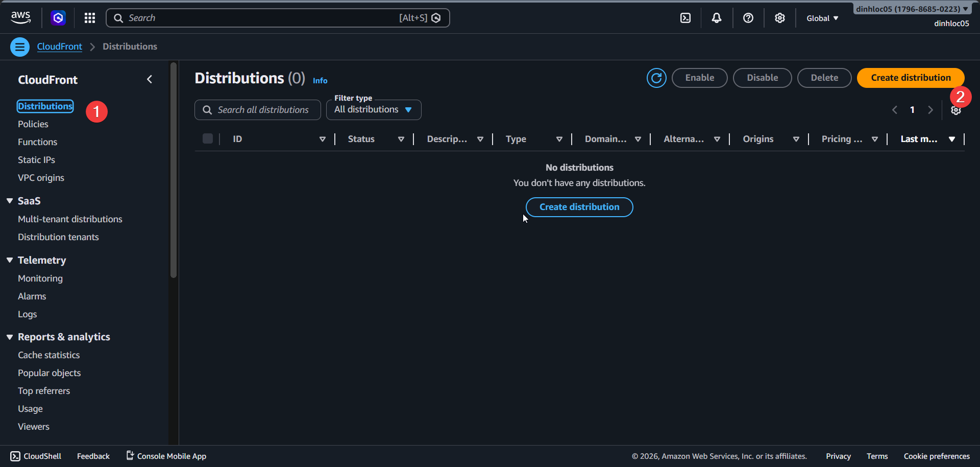Image resolution: width=980 pixels, height=467 pixels.
Task: Click the AWS services grid icon
Action: 89,18
